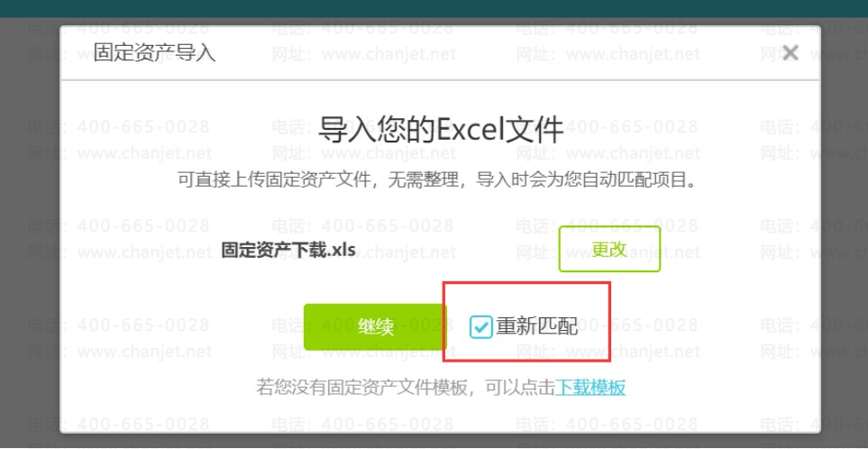Viewport: 868px width, 449px height.
Task: Tick the 重新匹配 checkbox box
Action: tap(480, 327)
